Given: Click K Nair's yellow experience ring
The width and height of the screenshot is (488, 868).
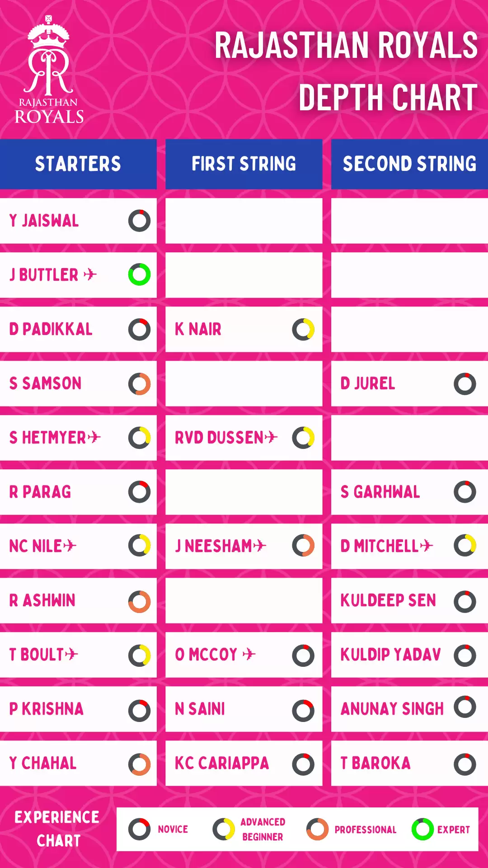Looking at the screenshot, I should click(x=303, y=329).
